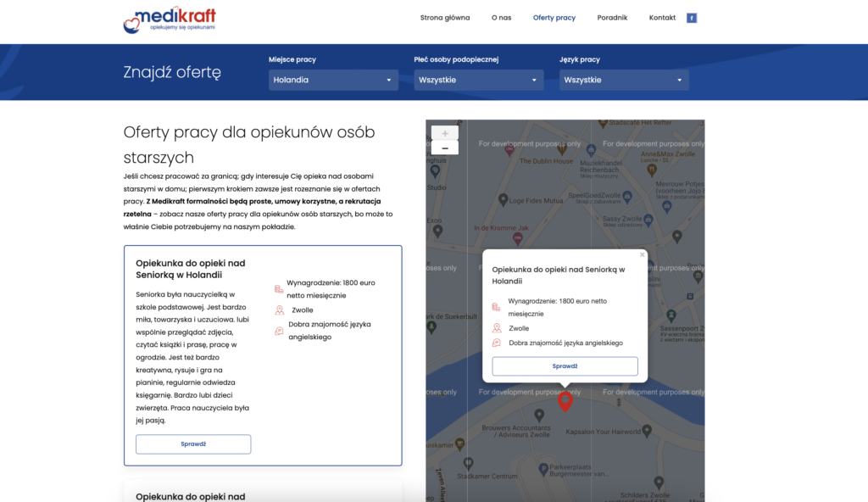The height and width of the screenshot is (502, 868).
Task: Click Parkeerplaats Burgemeester parking marker
Action: tap(542, 469)
